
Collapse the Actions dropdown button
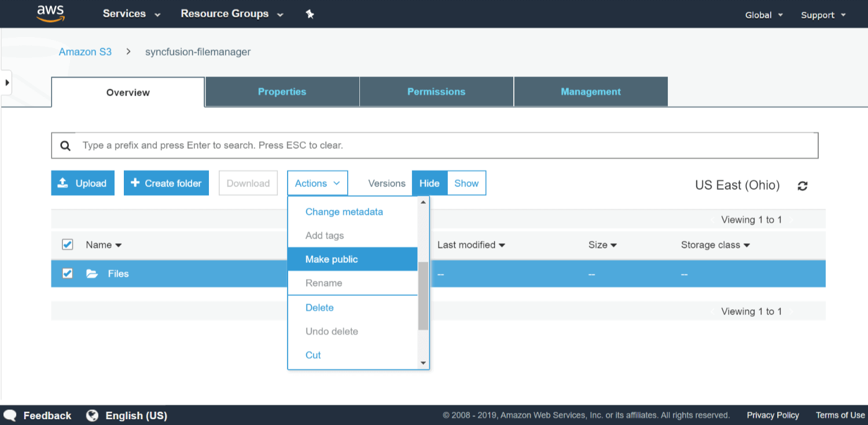coord(317,183)
